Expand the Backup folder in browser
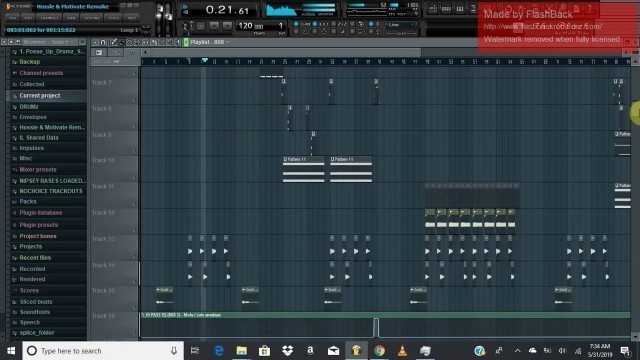The height and width of the screenshot is (360, 640). coord(29,62)
